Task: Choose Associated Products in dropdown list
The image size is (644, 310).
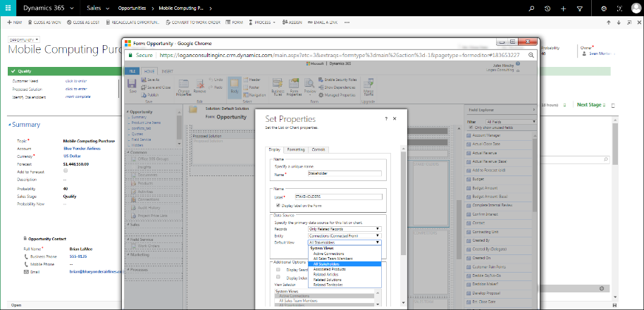Action: [x=329, y=269]
